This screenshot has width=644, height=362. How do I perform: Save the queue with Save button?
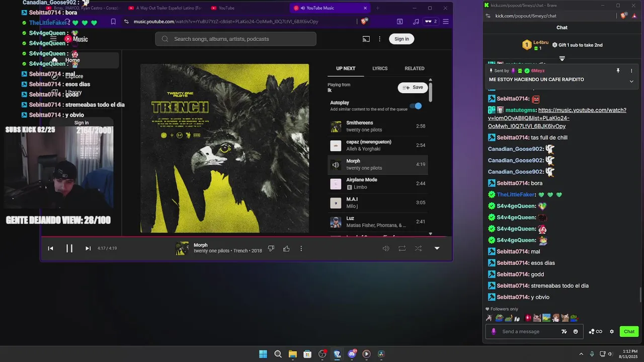coord(413,87)
